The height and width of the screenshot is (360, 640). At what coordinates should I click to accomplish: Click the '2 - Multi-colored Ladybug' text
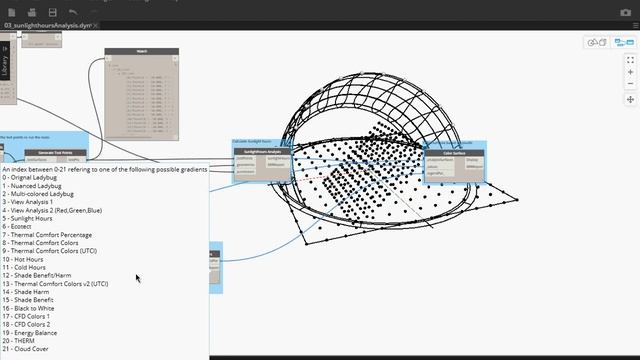tap(38, 194)
